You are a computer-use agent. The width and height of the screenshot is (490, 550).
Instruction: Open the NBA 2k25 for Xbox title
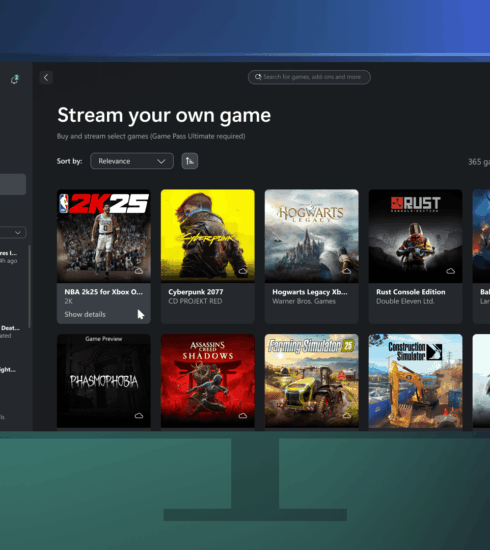(x=103, y=292)
